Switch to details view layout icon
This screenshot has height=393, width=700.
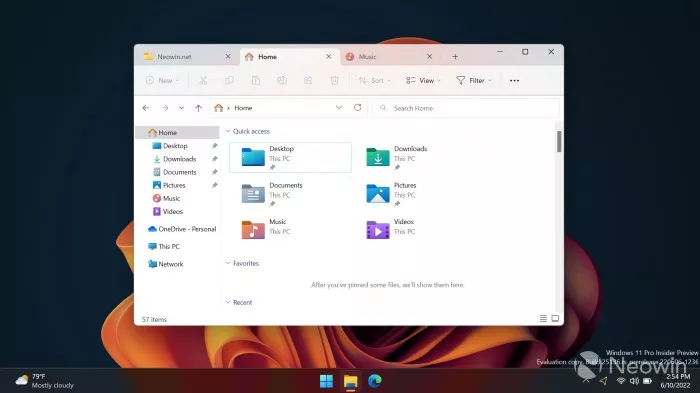click(x=543, y=318)
